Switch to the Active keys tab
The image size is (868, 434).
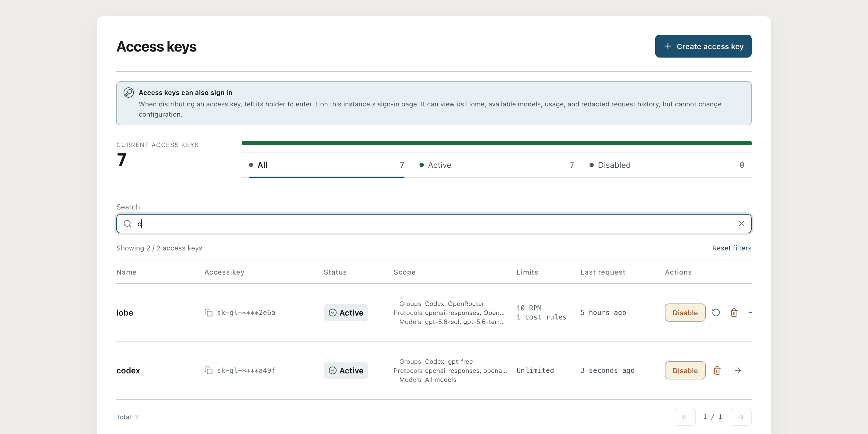pos(496,165)
